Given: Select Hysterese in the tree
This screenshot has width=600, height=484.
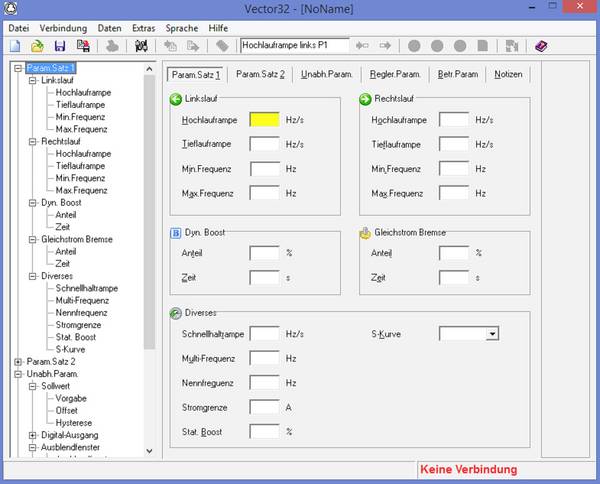Looking at the screenshot, I should (x=74, y=423).
